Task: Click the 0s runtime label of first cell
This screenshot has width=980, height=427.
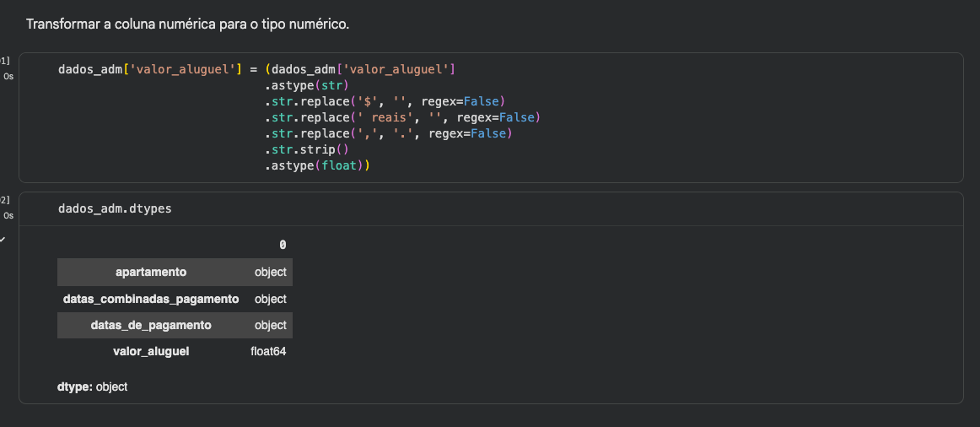Action: point(8,76)
